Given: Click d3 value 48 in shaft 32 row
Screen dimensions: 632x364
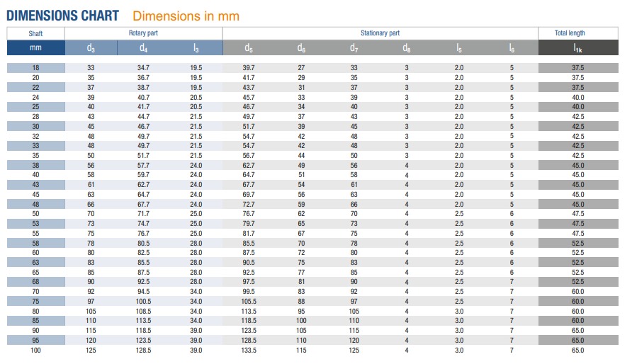Looking at the screenshot, I should click(91, 137).
